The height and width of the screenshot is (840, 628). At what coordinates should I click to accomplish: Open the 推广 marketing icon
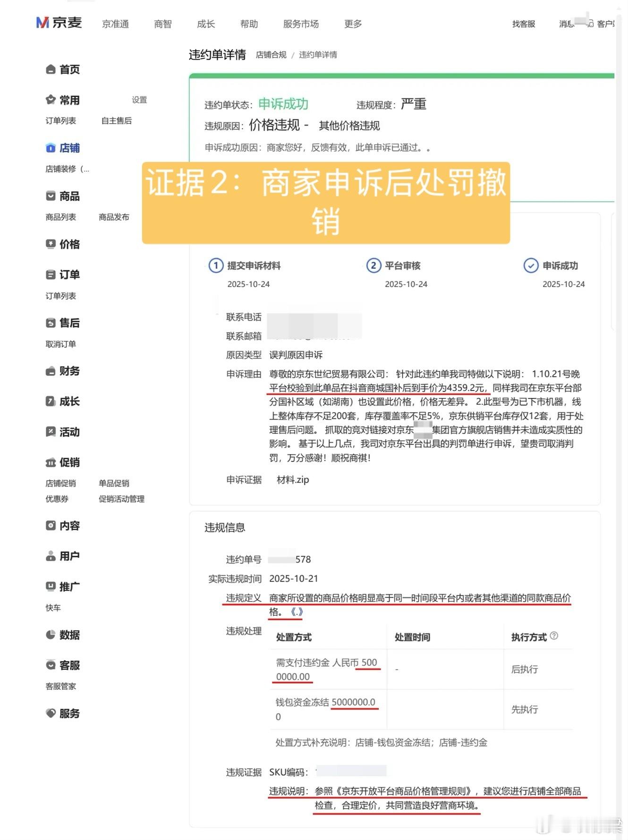pyautogui.click(x=51, y=586)
